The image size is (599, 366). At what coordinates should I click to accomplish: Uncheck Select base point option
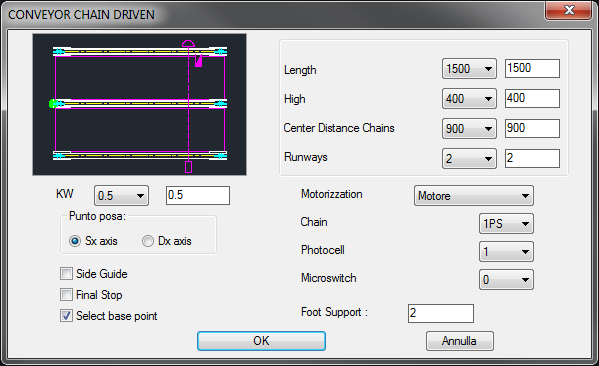[x=66, y=316]
